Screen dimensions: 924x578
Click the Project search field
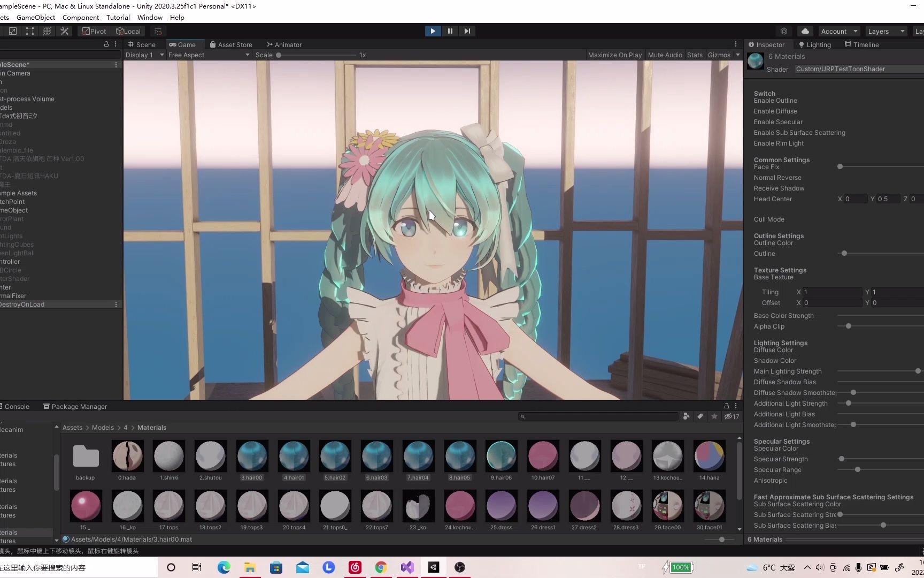click(598, 416)
